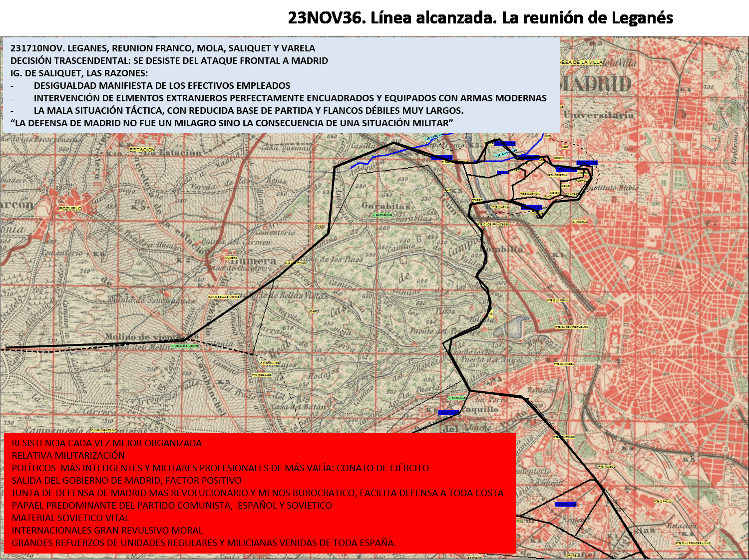The height and width of the screenshot is (560, 749).
Task: Click the line 'JUNTA DE DEFENSA DE MADRID MAS REVOLUCIONARIO'
Action: tap(258, 493)
